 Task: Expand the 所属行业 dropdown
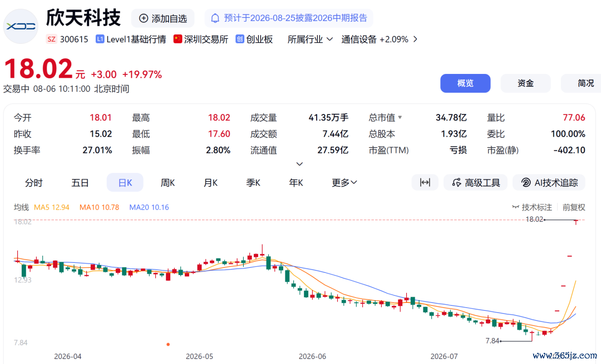[x=310, y=39]
